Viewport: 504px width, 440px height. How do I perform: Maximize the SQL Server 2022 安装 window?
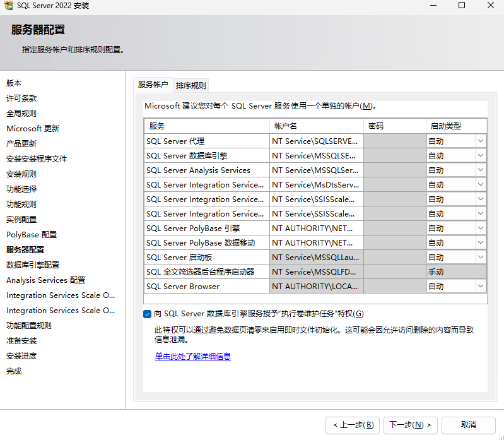[462, 5]
